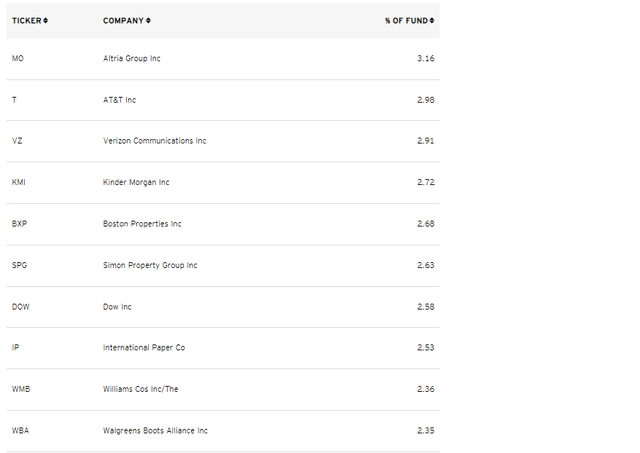The width and height of the screenshot is (640, 453).
Task: Open International Paper Co entry
Action: pyautogui.click(x=143, y=347)
